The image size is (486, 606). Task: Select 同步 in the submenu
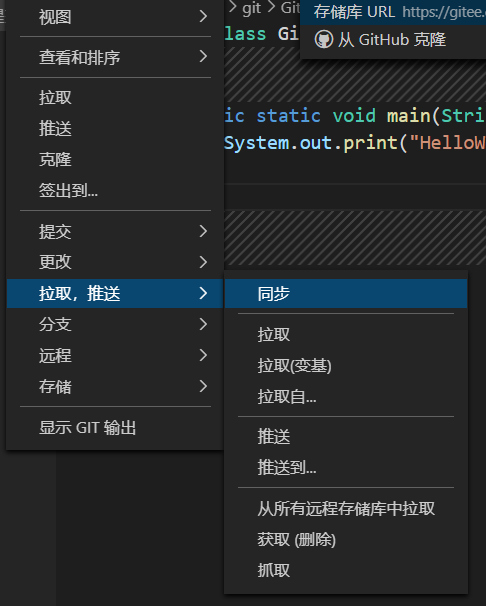tap(346, 293)
